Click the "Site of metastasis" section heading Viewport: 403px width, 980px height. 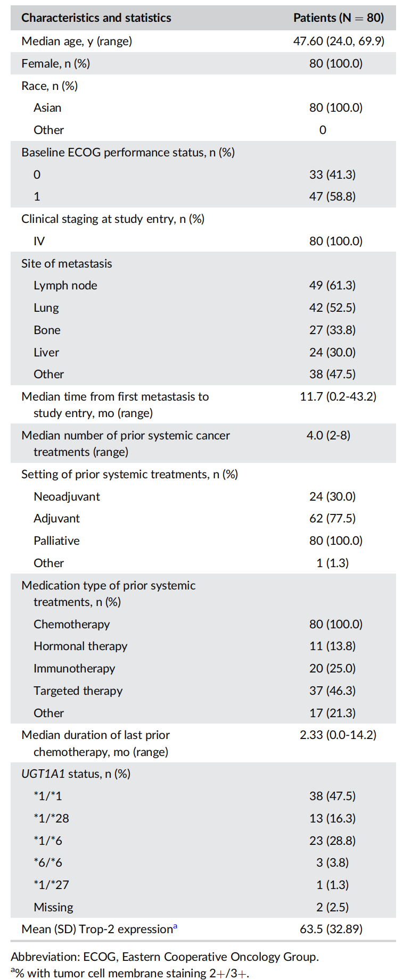tap(67, 263)
